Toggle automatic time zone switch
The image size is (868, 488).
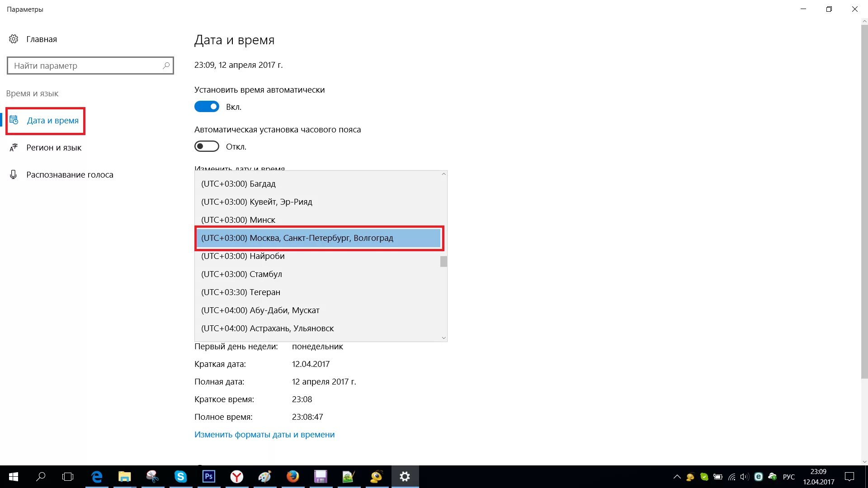click(207, 146)
